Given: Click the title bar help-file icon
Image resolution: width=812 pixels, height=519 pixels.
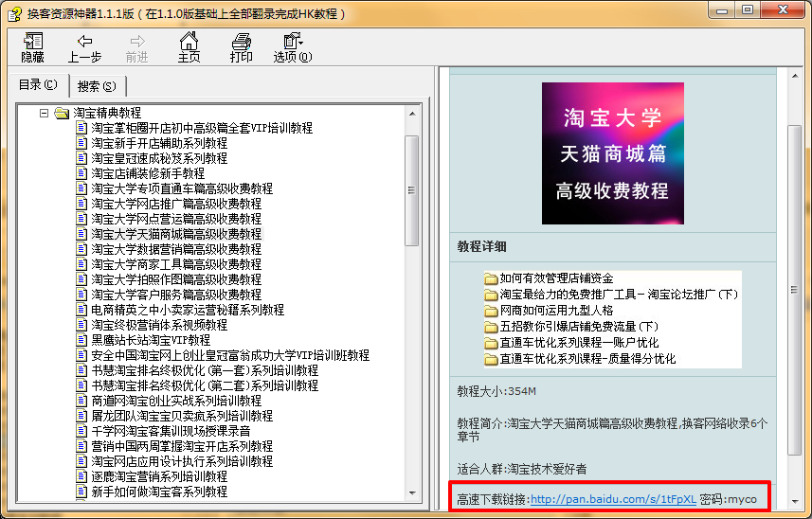Looking at the screenshot, I should pyautogui.click(x=14, y=13).
